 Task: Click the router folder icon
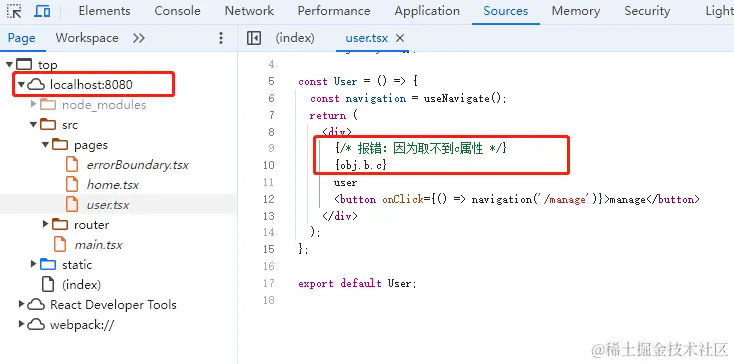(60, 225)
